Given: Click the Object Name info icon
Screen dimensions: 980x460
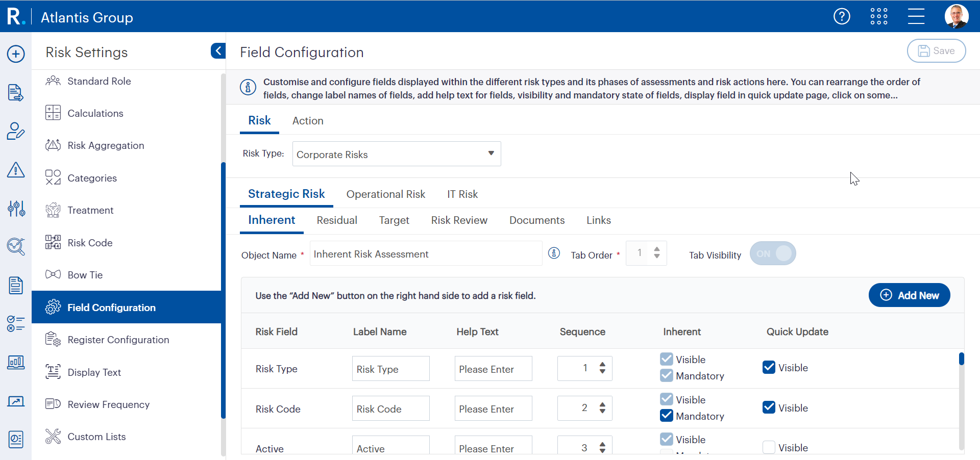Looking at the screenshot, I should coord(554,253).
